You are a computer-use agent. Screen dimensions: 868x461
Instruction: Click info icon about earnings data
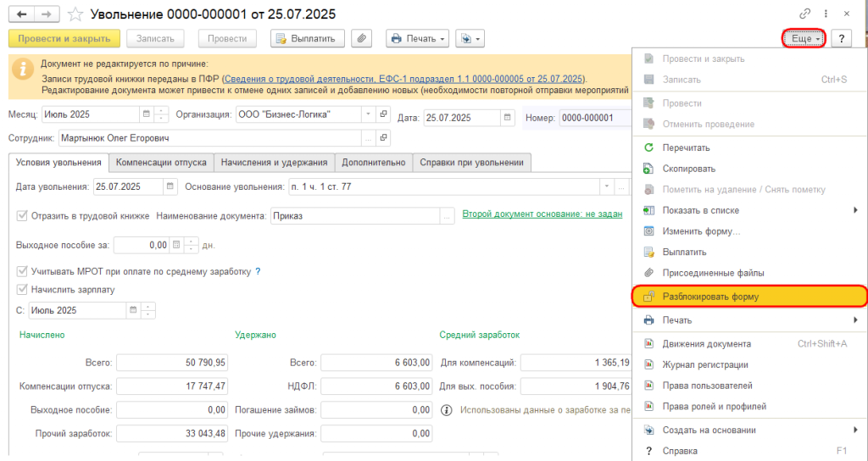click(x=446, y=410)
